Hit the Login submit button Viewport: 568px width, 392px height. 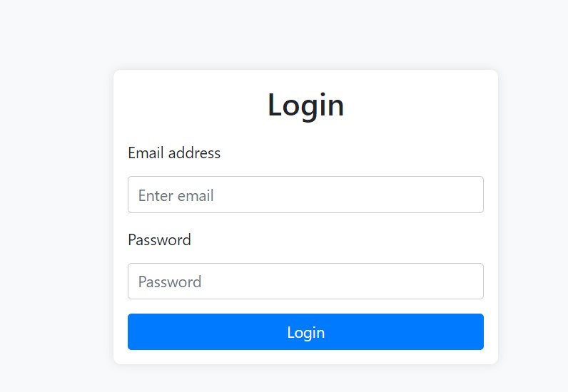(305, 332)
